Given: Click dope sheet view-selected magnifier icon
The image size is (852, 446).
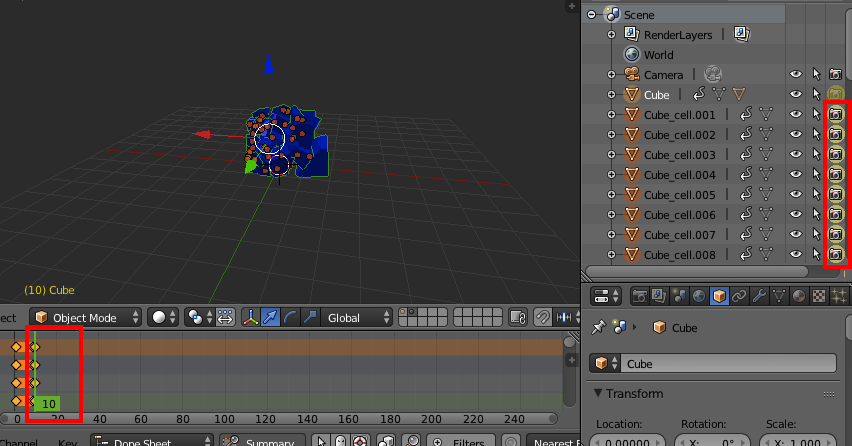Looking at the screenshot, I should click(x=412, y=441).
